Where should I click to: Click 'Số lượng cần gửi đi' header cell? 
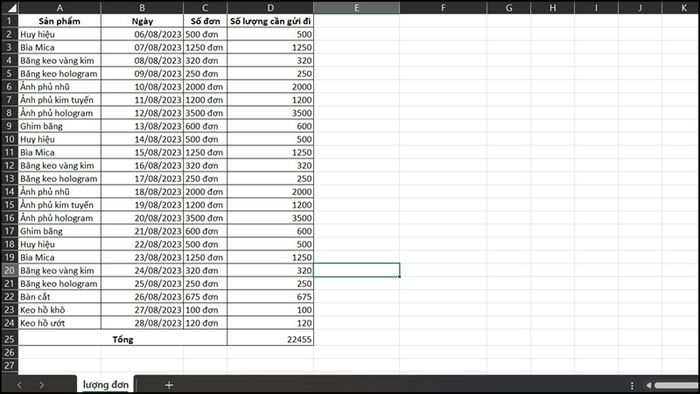pos(270,21)
